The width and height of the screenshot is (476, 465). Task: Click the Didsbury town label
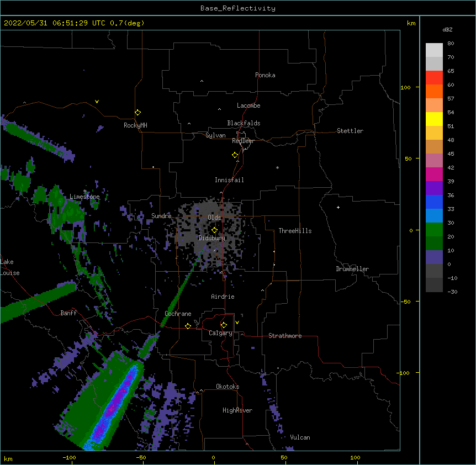coord(211,238)
